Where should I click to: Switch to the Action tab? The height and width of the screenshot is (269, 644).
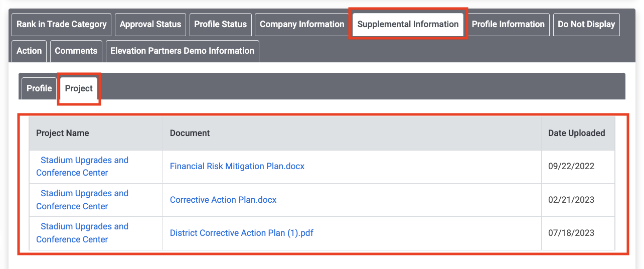point(29,51)
